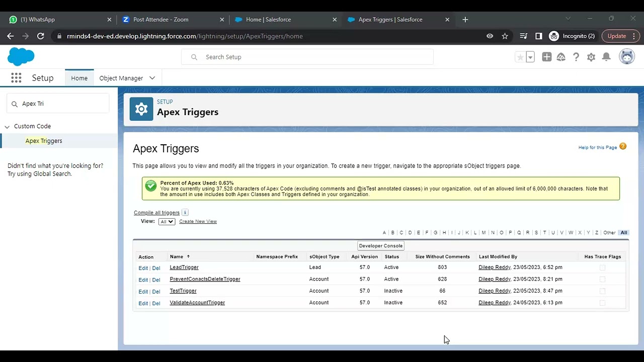Expand the Object Manager dropdown chevron
644x362 pixels.
pos(152,78)
